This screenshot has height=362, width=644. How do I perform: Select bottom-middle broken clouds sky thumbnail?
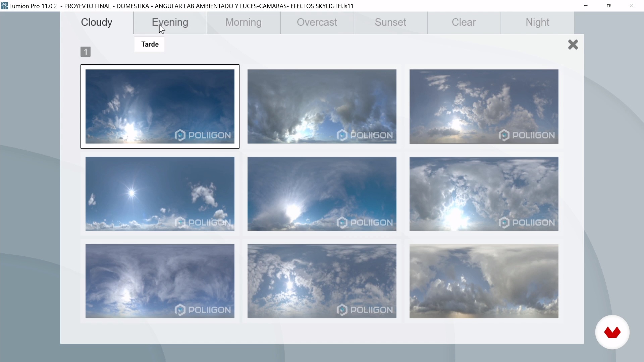point(322,281)
